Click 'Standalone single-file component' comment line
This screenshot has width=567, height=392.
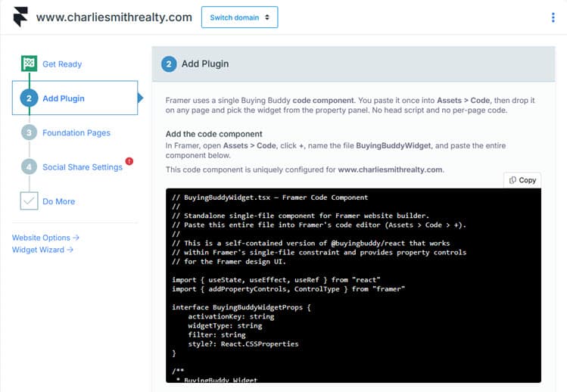click(x=301, y=216)
